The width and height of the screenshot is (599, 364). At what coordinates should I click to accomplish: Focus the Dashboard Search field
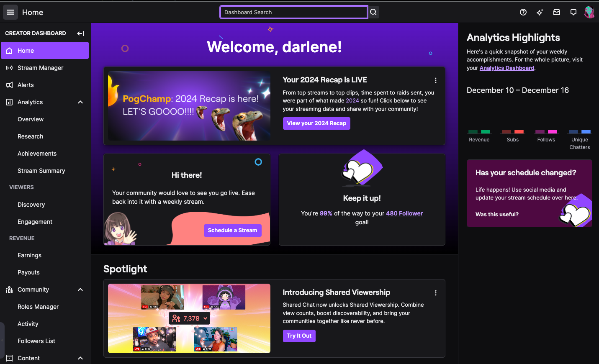point(293,12)
